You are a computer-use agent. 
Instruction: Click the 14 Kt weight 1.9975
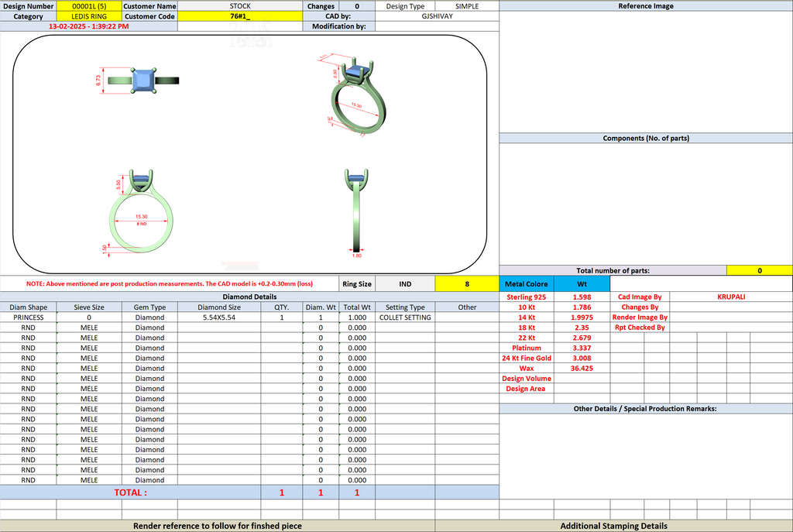(582, 317)
